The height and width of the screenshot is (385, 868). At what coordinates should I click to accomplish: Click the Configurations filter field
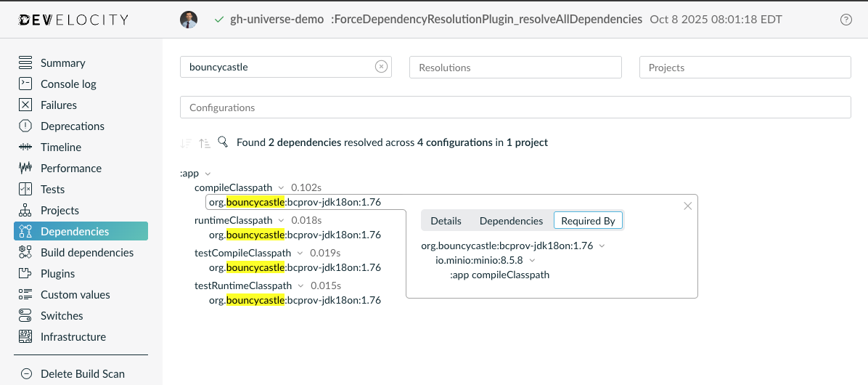pyautogui.click(x=515, y=108)
